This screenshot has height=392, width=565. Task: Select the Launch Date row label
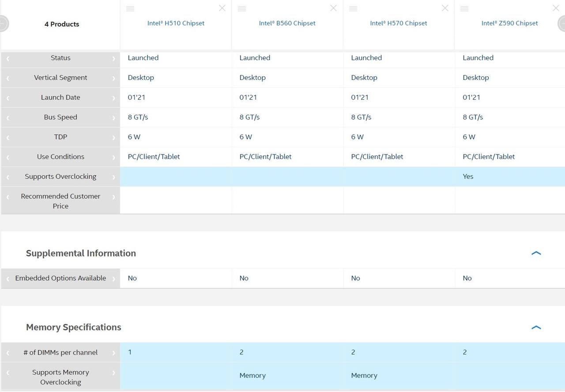[x=60, y=98]
